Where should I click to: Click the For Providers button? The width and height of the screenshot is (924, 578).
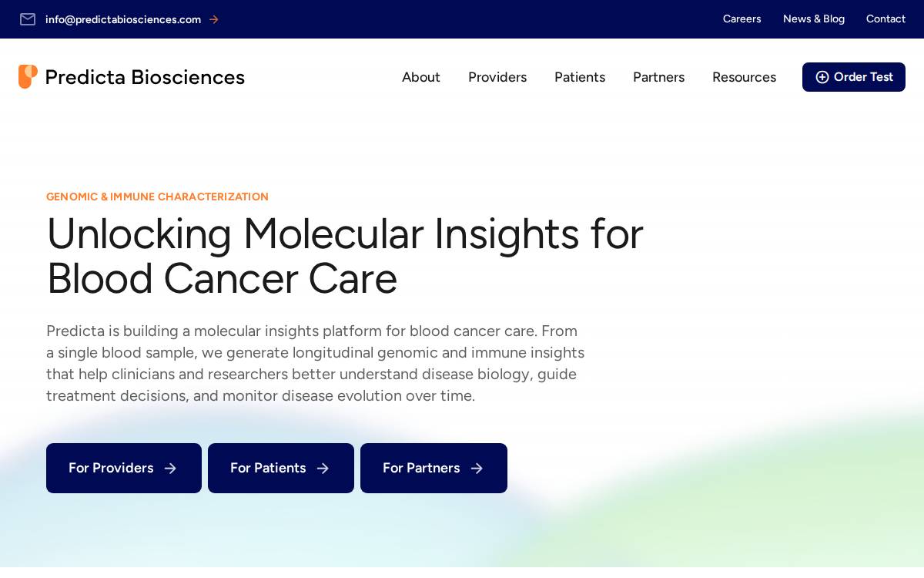tap(124, 469)
